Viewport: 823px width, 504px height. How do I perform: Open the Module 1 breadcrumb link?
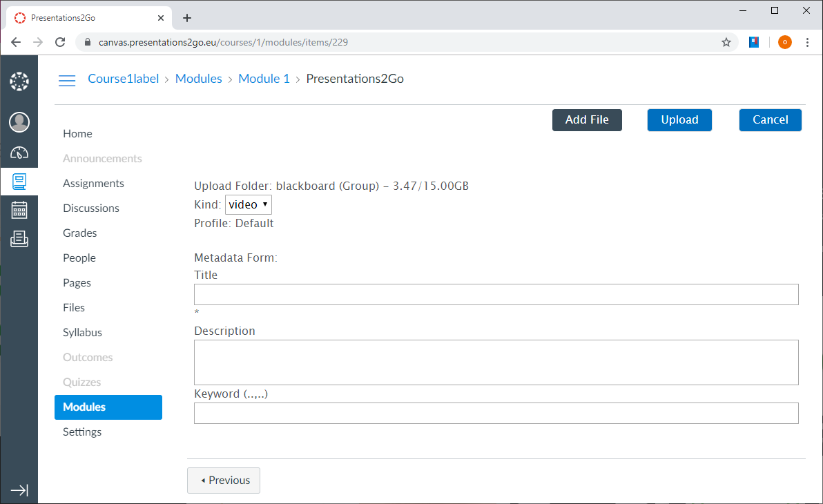point(264,79)
